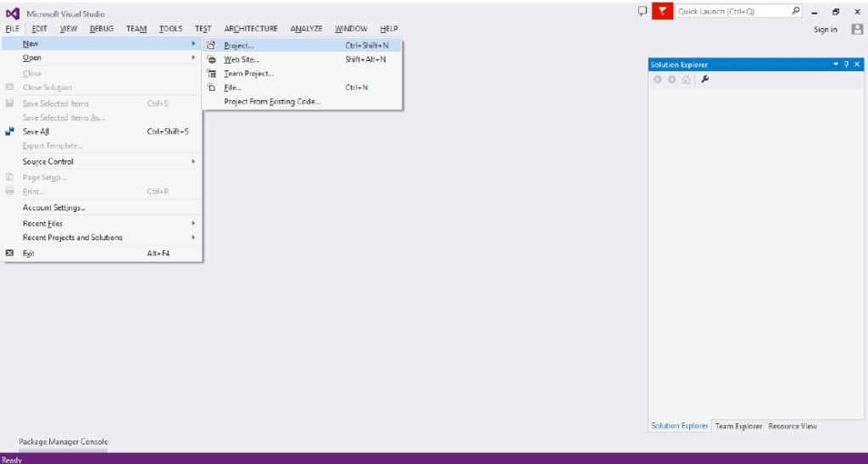Click the Print printer icon
This screenshot has width=868, height=464.
[9, 191]
